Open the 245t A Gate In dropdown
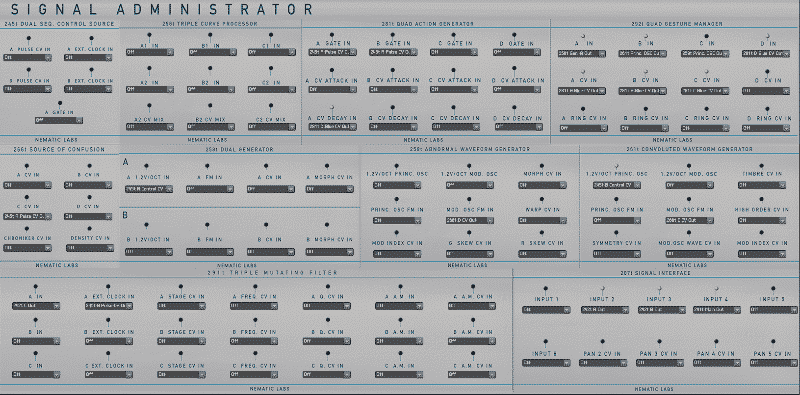 pos(59,120)
